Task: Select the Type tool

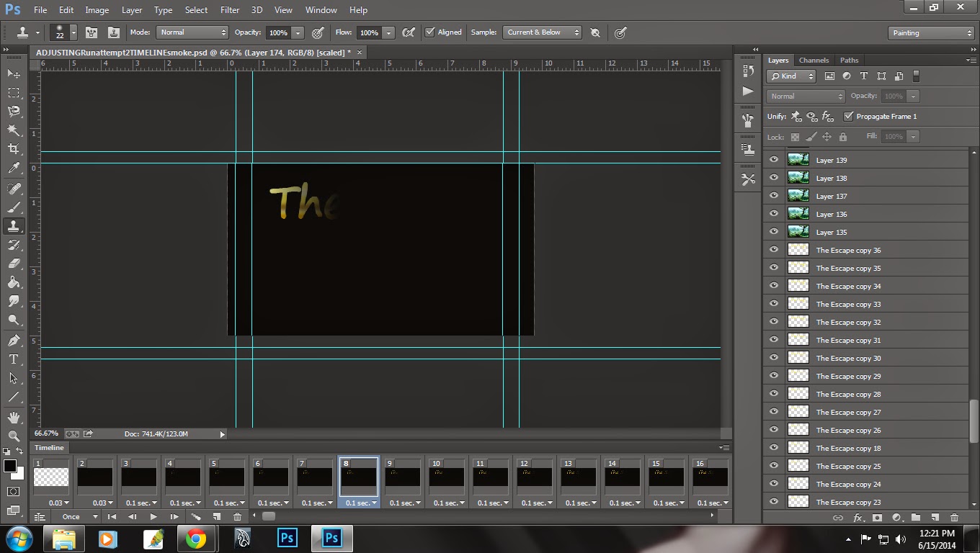Action: tap(13, 359)
